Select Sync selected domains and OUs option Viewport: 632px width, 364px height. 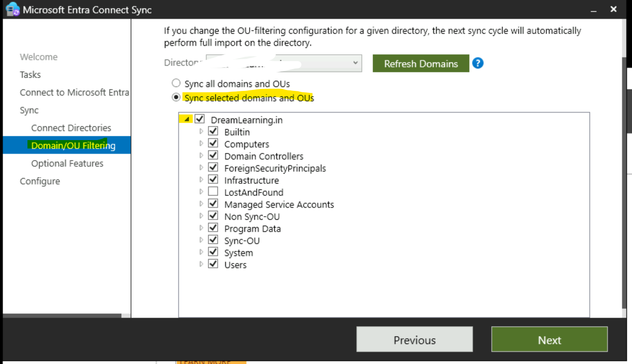tap(176, 98)
